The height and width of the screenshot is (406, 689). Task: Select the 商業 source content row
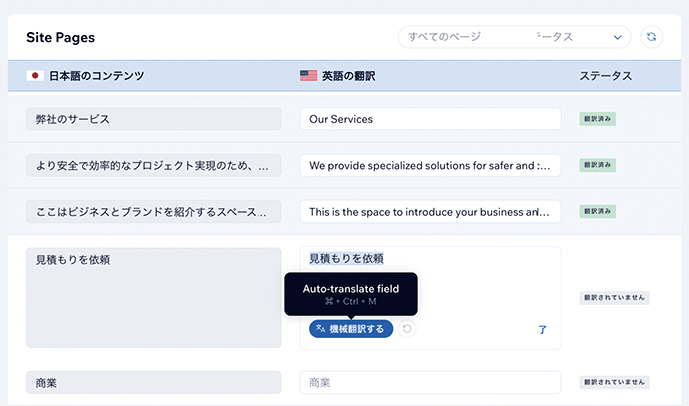[x=154, y=382]
